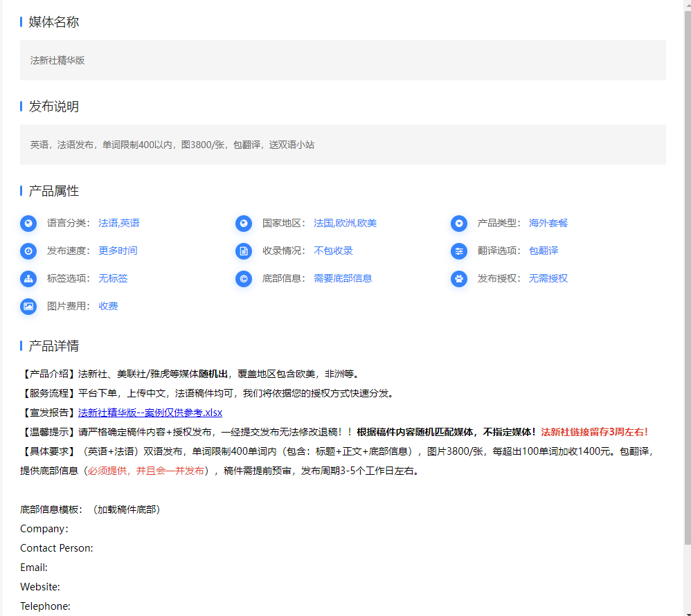Click the Company: template line

44,529
